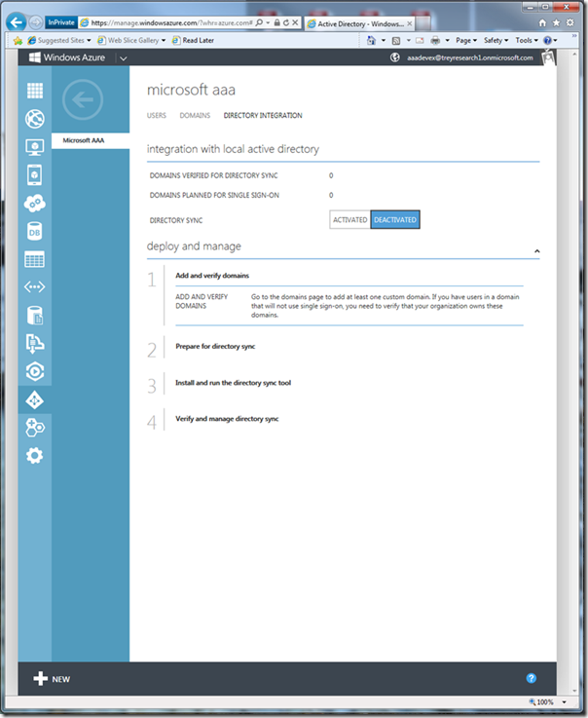
Task: Click the Windows Azure logo link
Action: pos(67,57)
